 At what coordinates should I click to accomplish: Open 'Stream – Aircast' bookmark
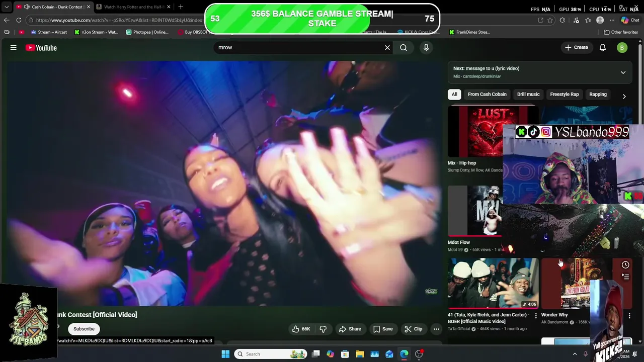49,32
